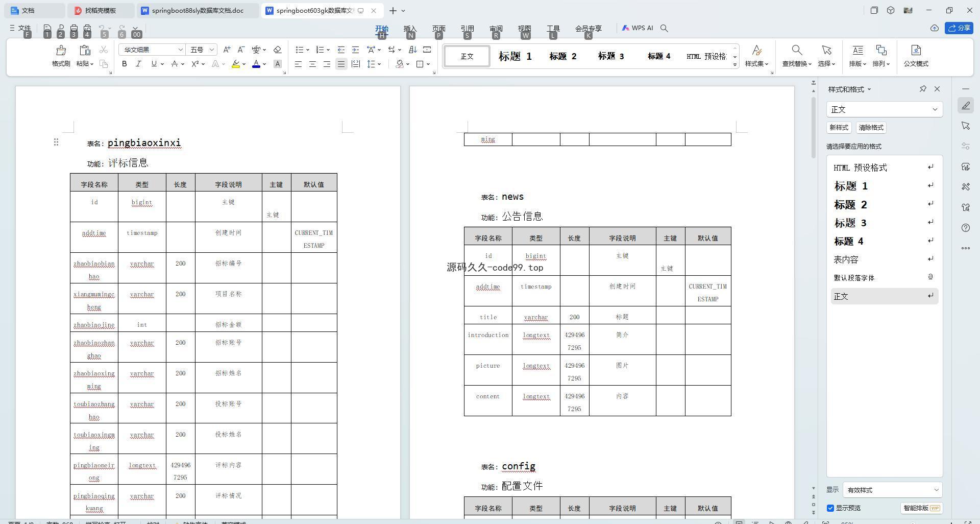Switch to the 引用 (References) ribbon tab
The image size is (980, 524).
467,29
